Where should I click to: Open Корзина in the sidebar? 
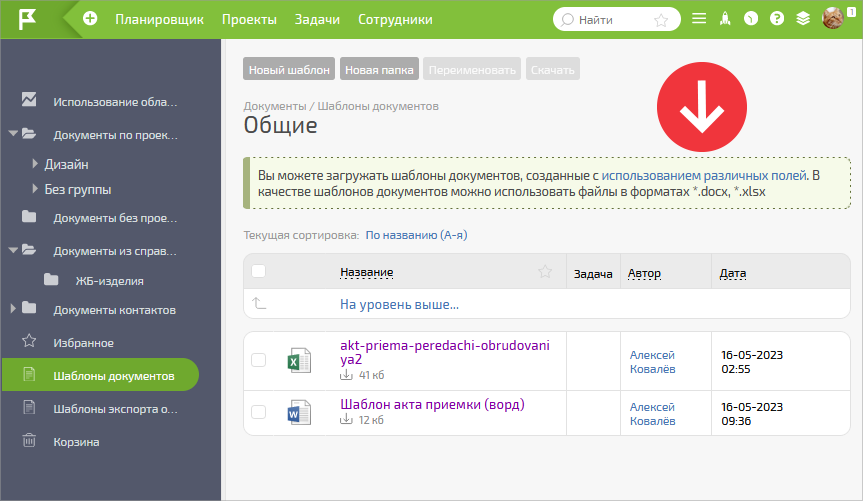(76, 442)
